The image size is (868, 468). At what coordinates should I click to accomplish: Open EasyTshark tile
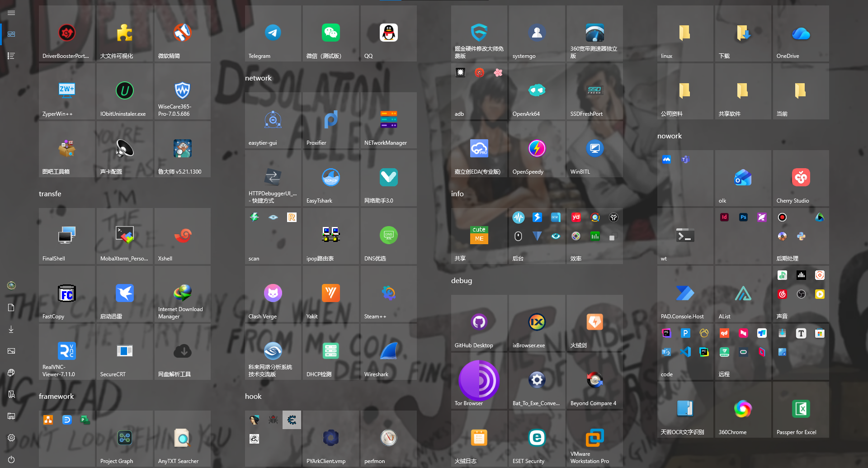tap(331, 178)
